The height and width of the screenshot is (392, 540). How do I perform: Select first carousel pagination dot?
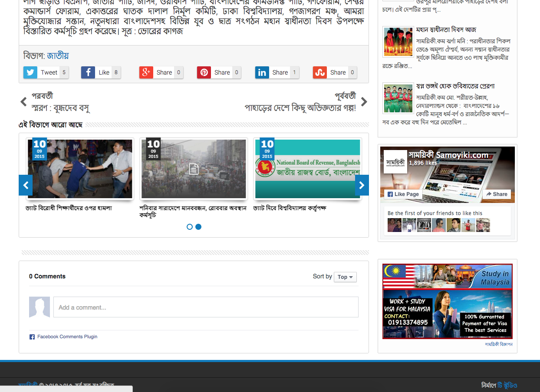pyautogui.click(x=190, y=227)
